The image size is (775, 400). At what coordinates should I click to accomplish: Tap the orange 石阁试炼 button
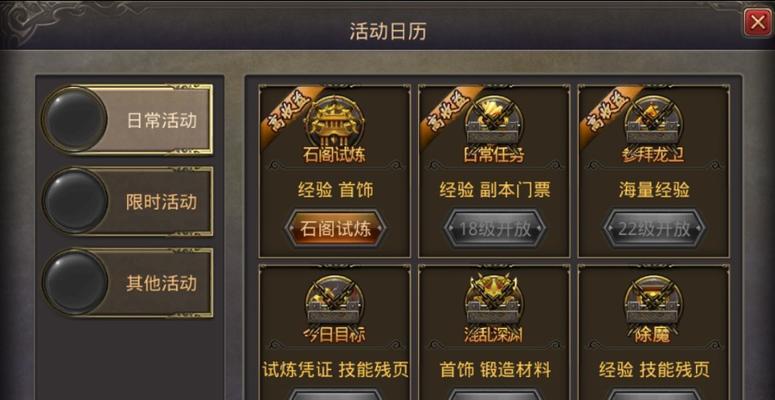pyautogui.click(x=335, y=229)
